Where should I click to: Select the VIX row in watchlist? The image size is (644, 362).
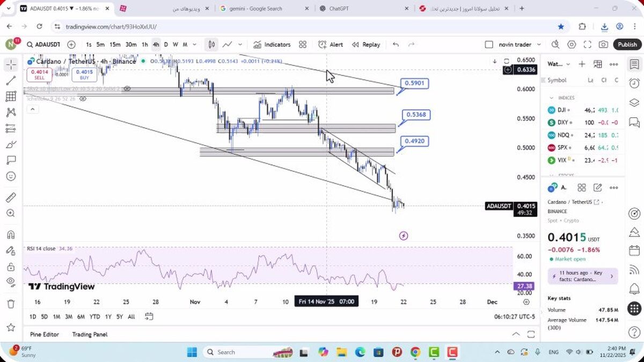pyautogui.click(x=584, y=160)
